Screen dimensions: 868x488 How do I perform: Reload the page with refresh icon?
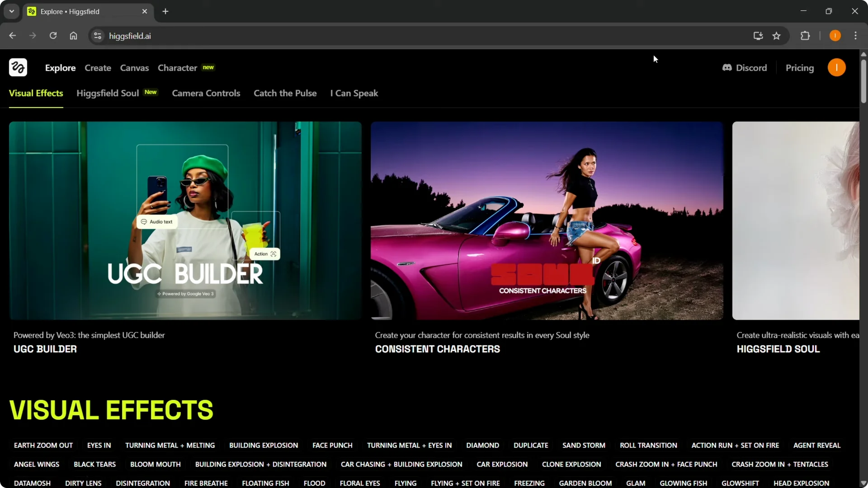[53, 36]
